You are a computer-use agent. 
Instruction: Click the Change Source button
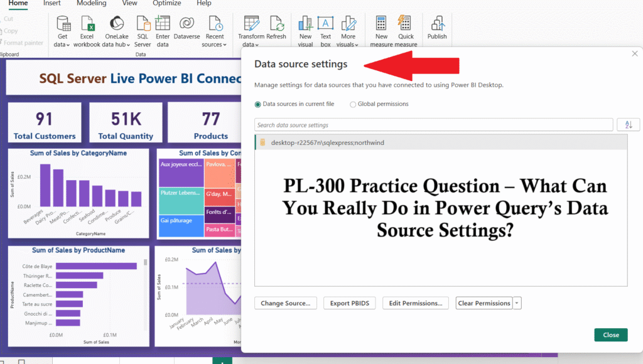285,302
